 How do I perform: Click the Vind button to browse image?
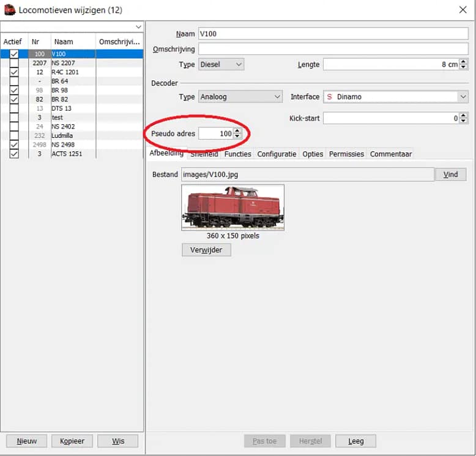pyautogui.click(x=450, y=174)
